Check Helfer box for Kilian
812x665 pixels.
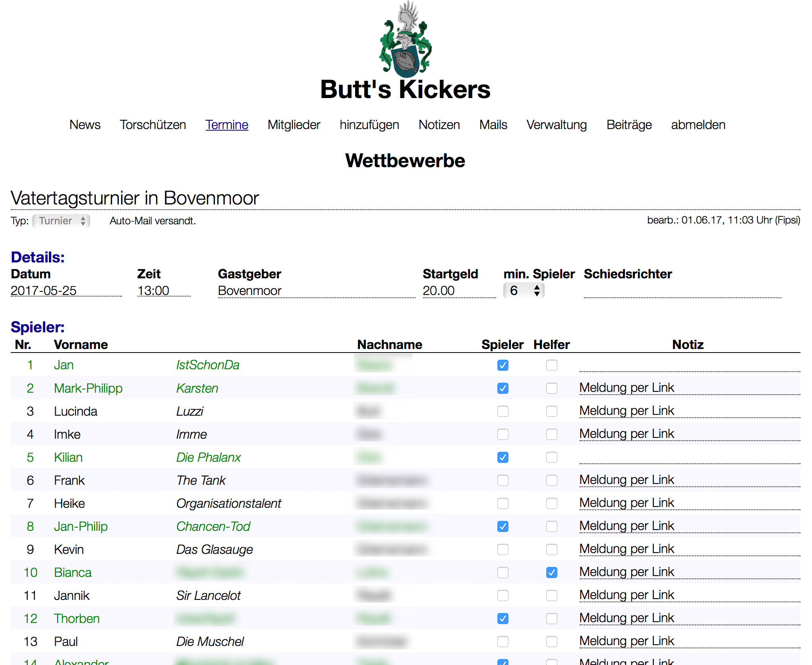pos(551,457)
